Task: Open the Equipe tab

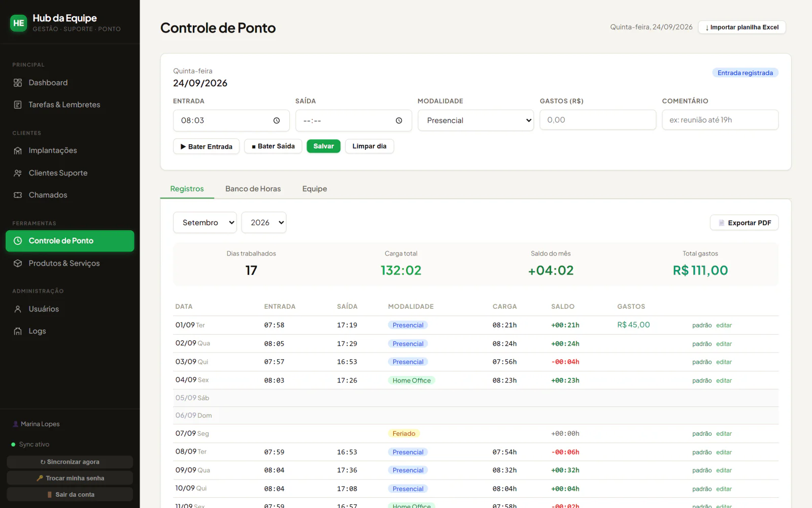Action: 315,188
